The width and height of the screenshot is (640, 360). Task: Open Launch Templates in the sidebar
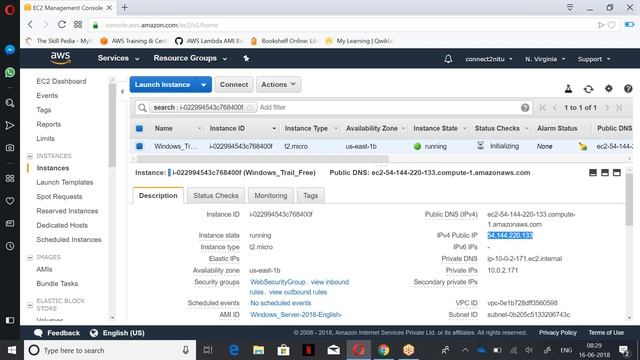pos(64,182)
